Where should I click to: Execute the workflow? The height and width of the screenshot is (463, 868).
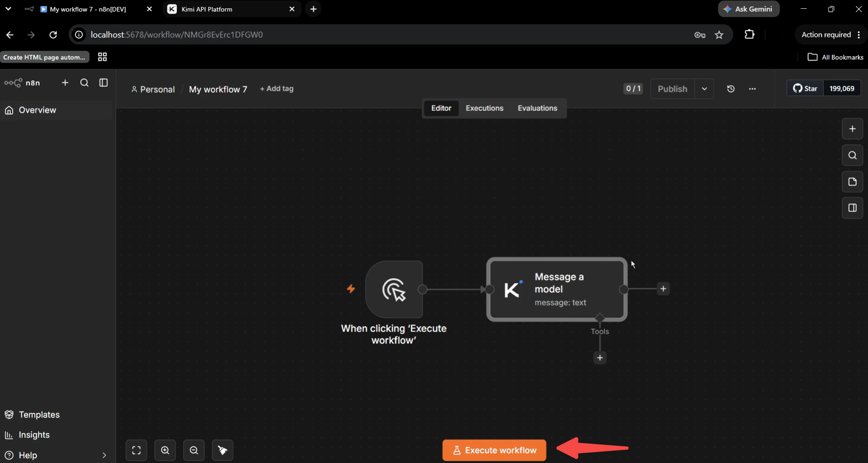[x=494, y=450]
